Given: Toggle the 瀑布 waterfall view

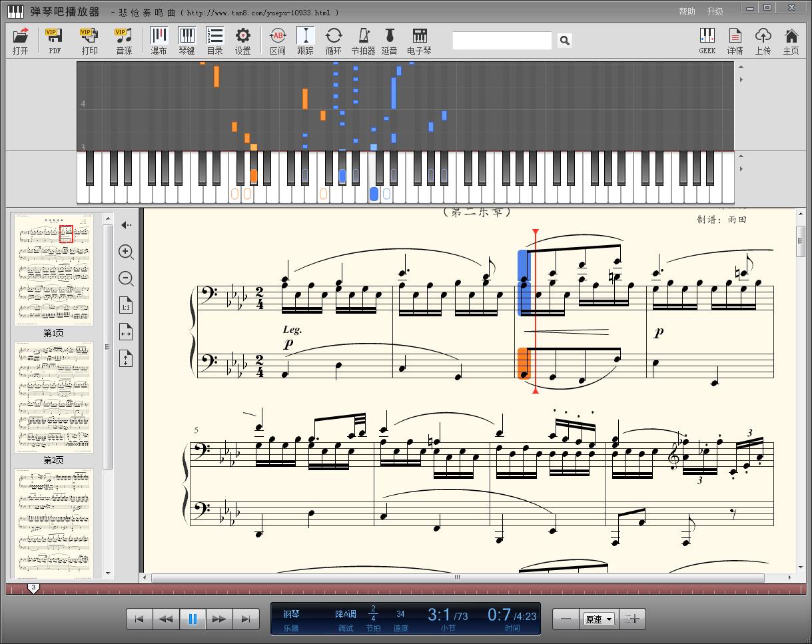Looking at the screenshot, I should pos(159,41).
